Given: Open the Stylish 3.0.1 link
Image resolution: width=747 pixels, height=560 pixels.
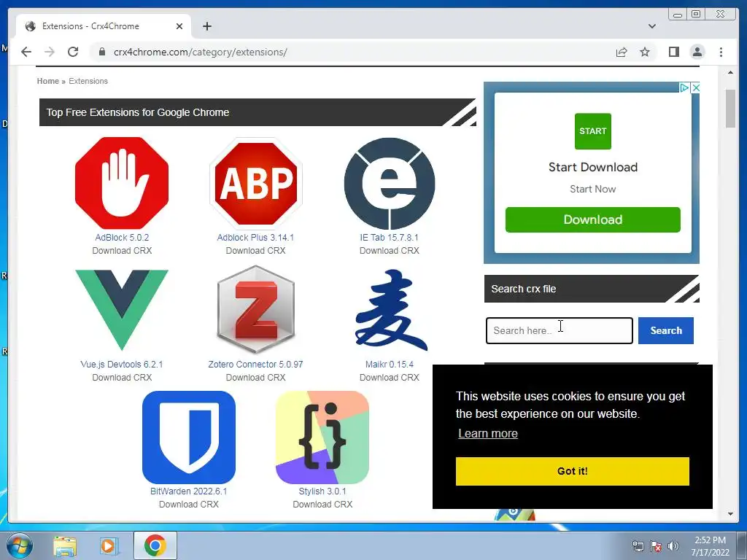Looking at the screenshot, I should coord(322,491).
